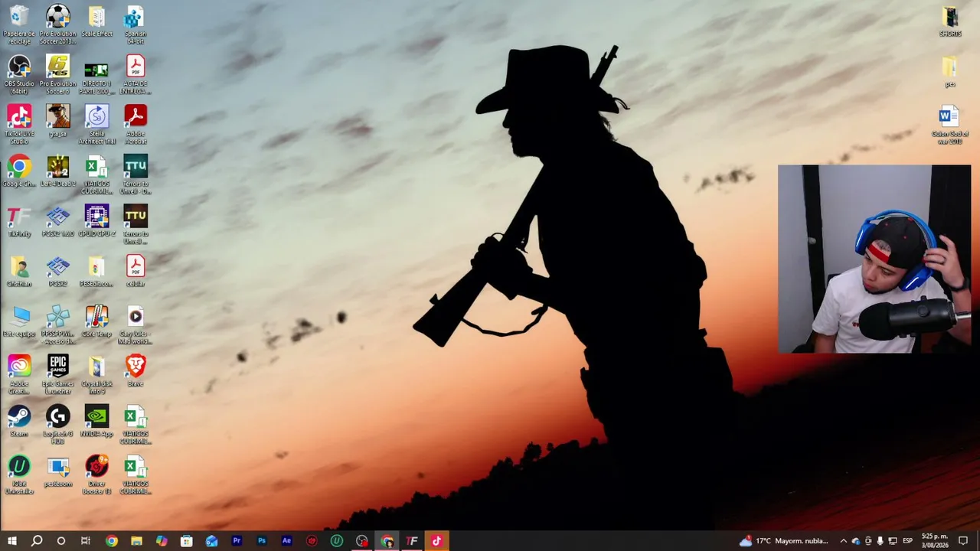Select the Cristhian user folder
The height and width of the screenshot is (551, 980).
[x=19, y=271]
